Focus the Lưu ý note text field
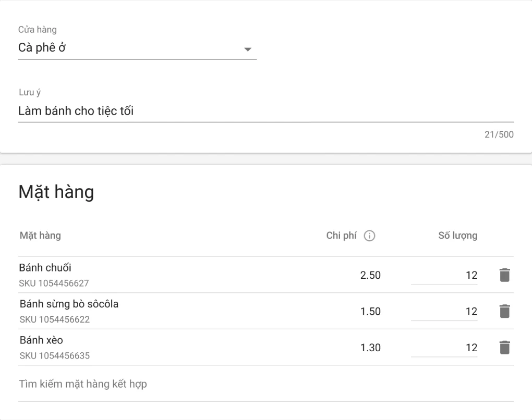Screen dimensions: 532x420 (265, 110)
